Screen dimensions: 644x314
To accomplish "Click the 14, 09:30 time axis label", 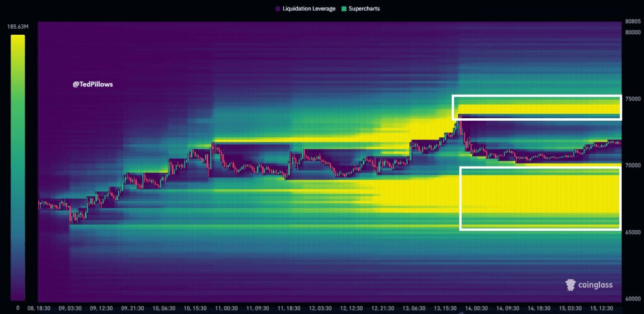I will coord(508,308).
